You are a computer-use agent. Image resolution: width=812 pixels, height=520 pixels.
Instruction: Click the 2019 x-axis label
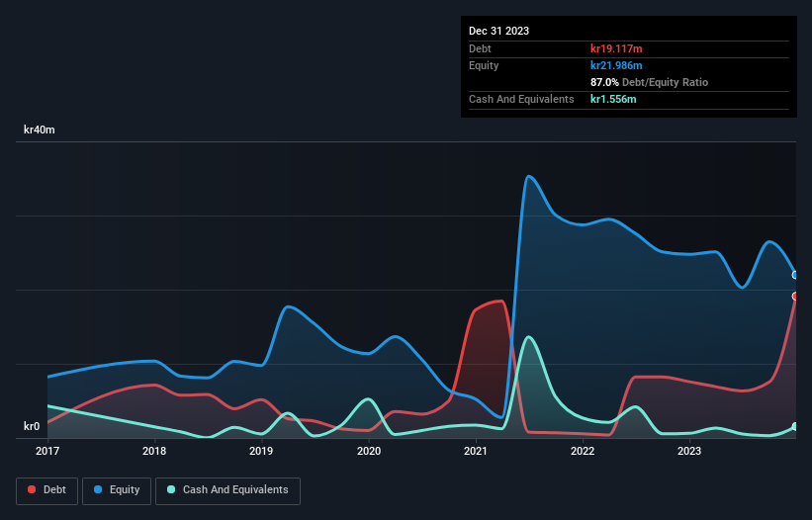261,451
